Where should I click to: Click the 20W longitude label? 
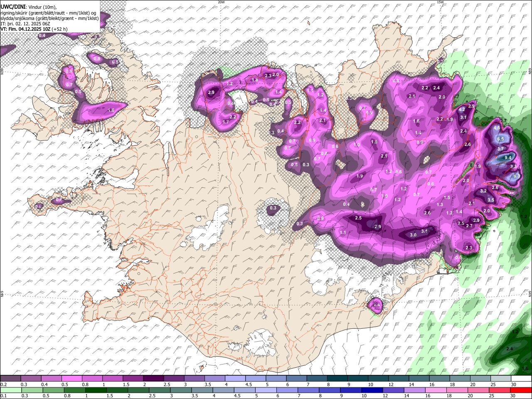[221, 2]
